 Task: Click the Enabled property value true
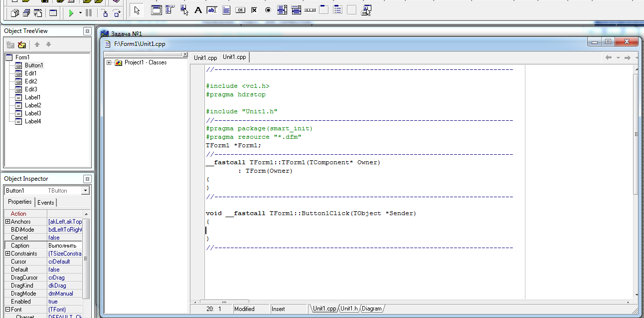click(x=64, y=302)
